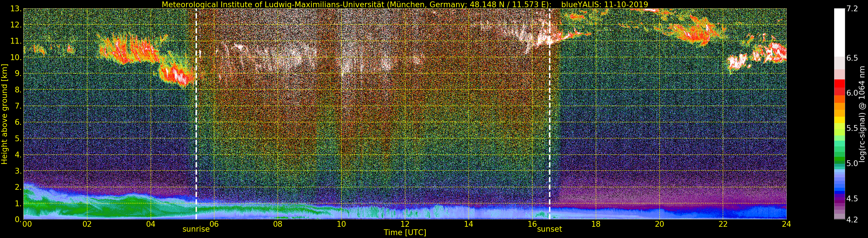This screenshot has height=238, width=868.
Task: Click the height axis tick label 2.
Action: pos(18,187)
